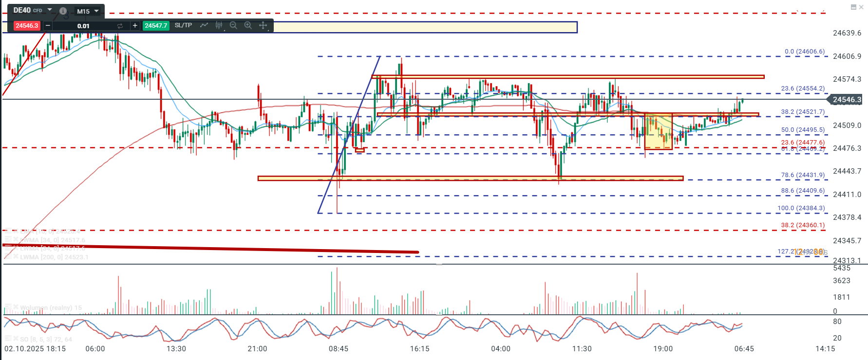This screenshot has width=868, height=360.
Task: Click the green buy price 24547.7 button
Action: click(156, 26)
